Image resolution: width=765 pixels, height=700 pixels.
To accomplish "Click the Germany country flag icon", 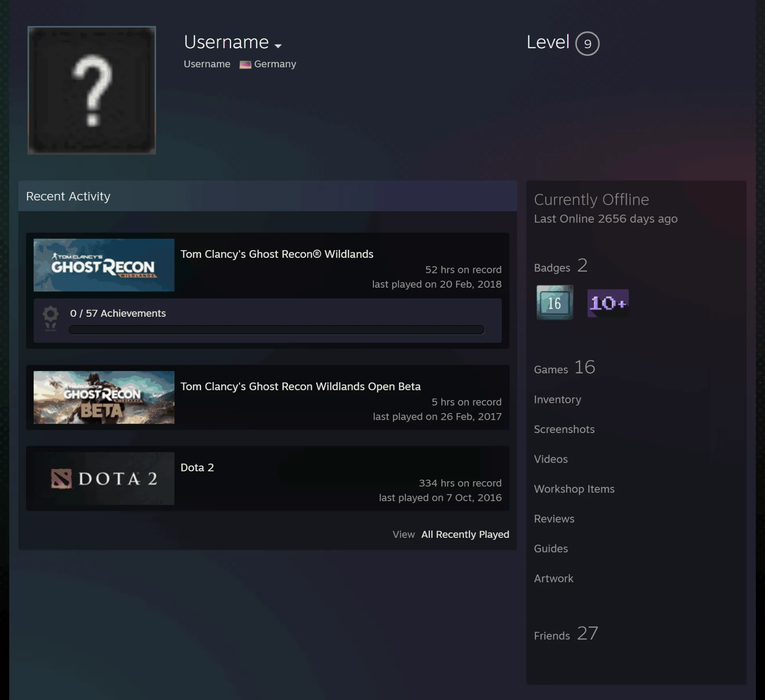I will click(x=245, y=65).
